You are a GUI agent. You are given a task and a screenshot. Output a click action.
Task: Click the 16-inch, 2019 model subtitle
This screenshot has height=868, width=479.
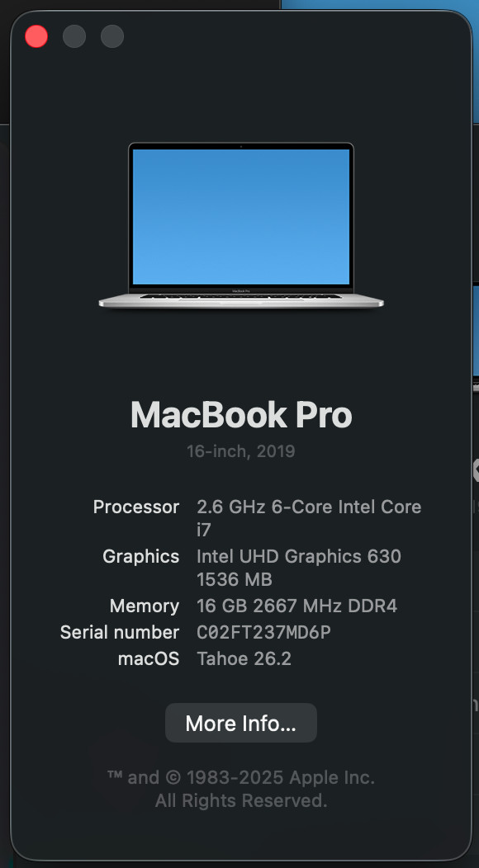241,451
